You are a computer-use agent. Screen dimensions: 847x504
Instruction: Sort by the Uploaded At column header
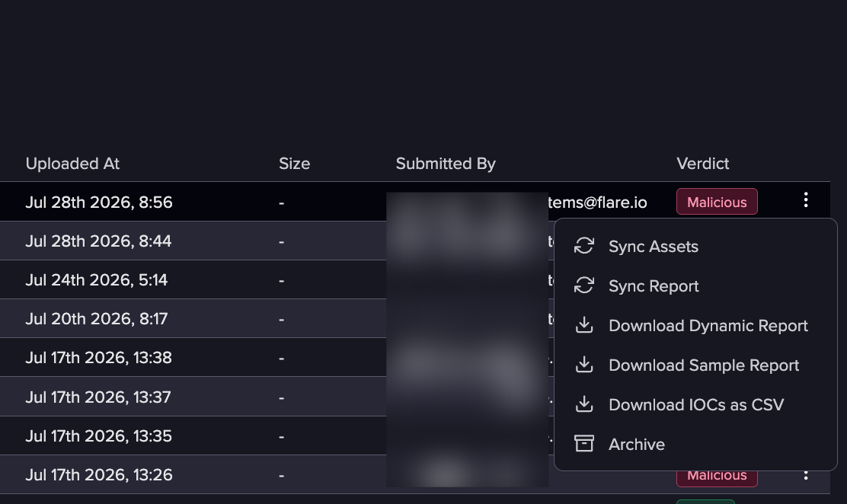[x=72, y=164]
